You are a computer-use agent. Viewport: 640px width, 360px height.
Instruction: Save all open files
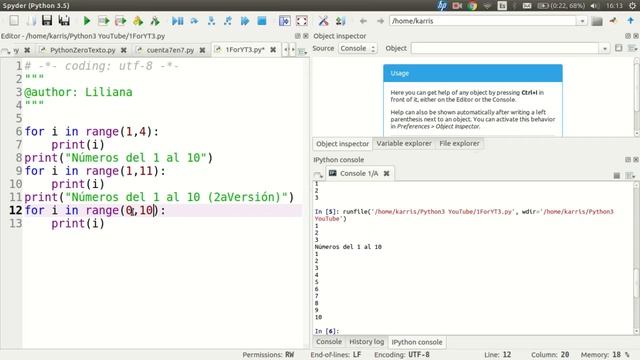tap(64, 20)
